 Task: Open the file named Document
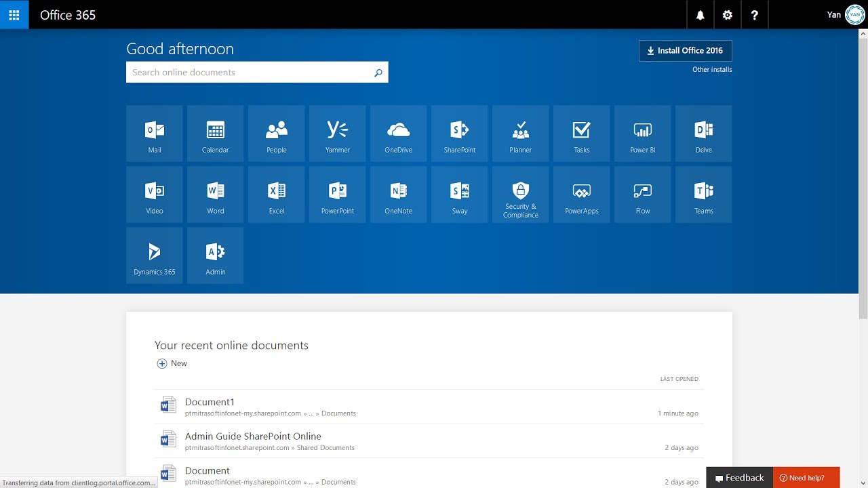click(x=208, y=470)
